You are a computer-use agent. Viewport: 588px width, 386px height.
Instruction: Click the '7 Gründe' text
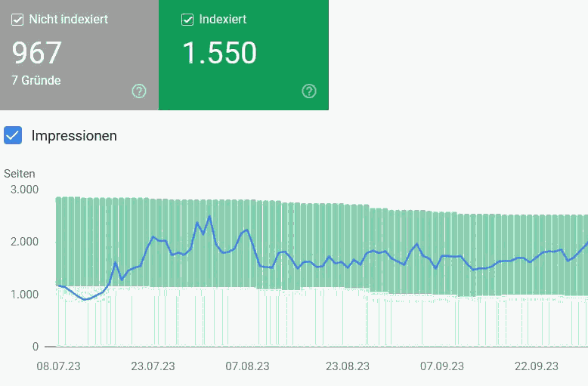click(36, 80)
